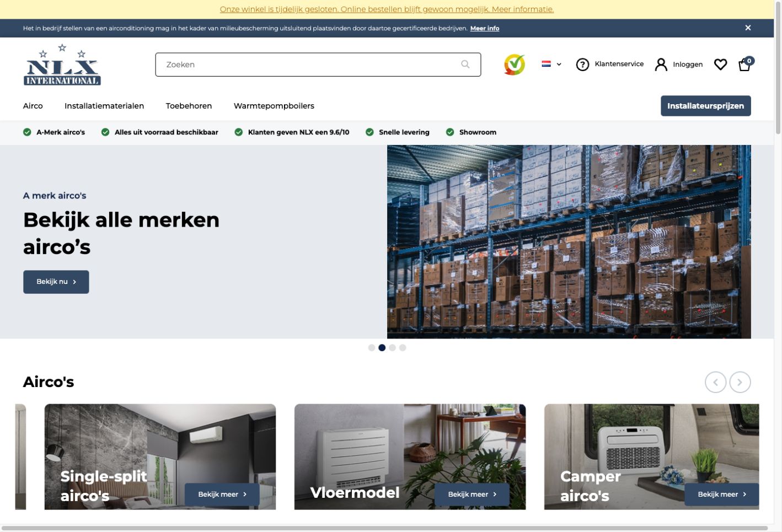Click the Inloggen text link
The image size is (782, 532).
coord(688,65)
